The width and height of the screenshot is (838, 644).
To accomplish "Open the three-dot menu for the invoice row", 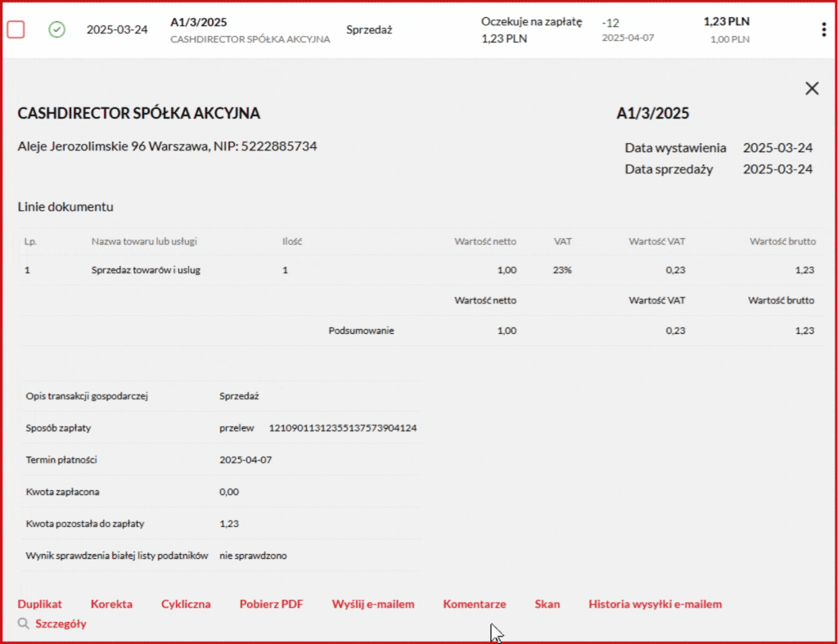I will 823,29.
